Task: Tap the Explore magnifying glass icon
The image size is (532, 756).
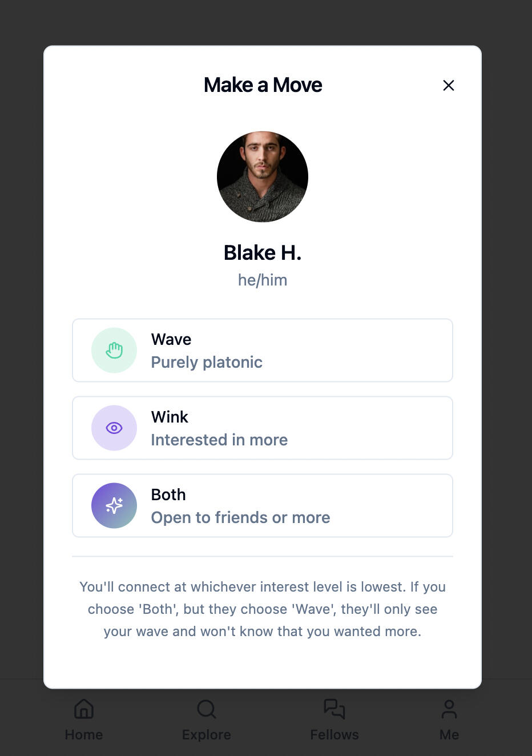Action: tap(206, 709)
